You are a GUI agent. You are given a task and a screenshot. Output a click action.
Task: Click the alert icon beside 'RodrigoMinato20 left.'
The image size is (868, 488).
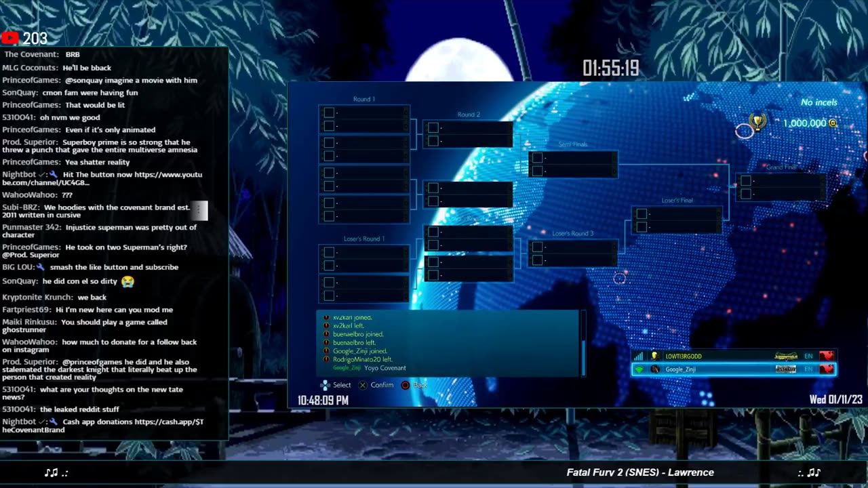click(x=326, y=359)
